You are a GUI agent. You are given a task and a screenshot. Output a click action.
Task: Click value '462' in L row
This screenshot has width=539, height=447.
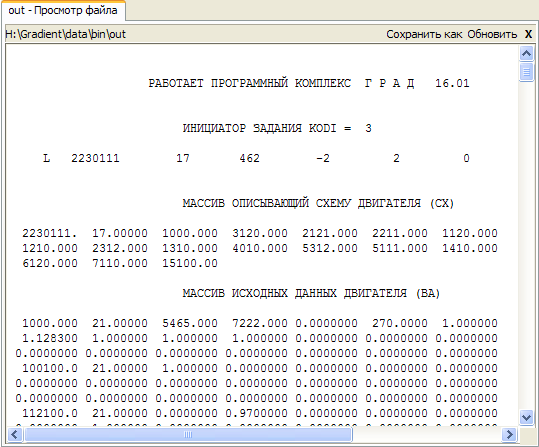pos(250,158)
